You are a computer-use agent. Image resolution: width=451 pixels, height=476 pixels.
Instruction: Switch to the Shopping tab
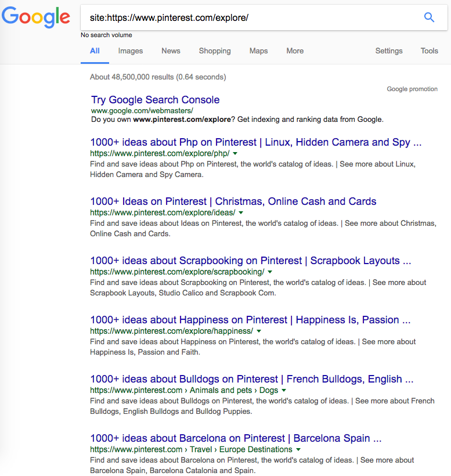215,51
